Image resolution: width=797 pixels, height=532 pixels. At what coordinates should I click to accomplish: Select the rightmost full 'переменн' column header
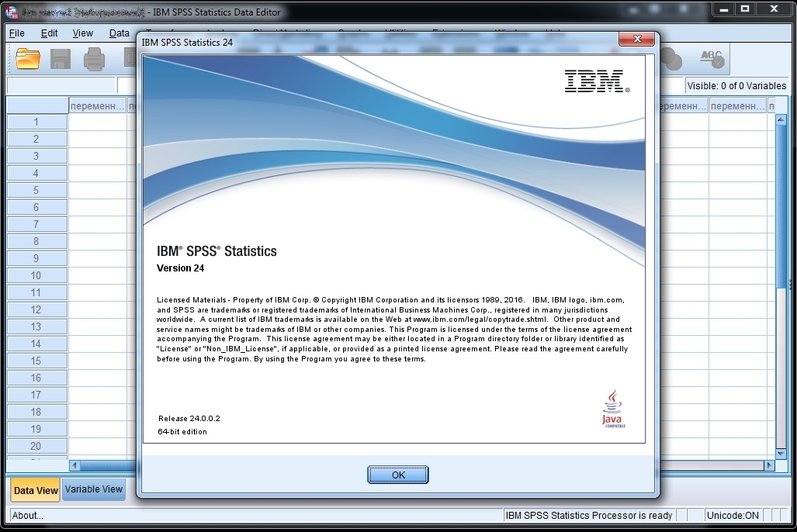click(737, 106)
